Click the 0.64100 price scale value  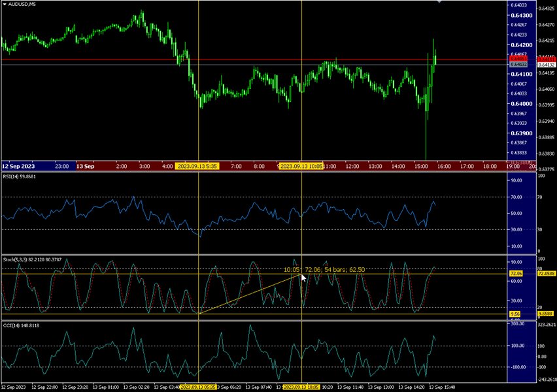pos(522,74)
